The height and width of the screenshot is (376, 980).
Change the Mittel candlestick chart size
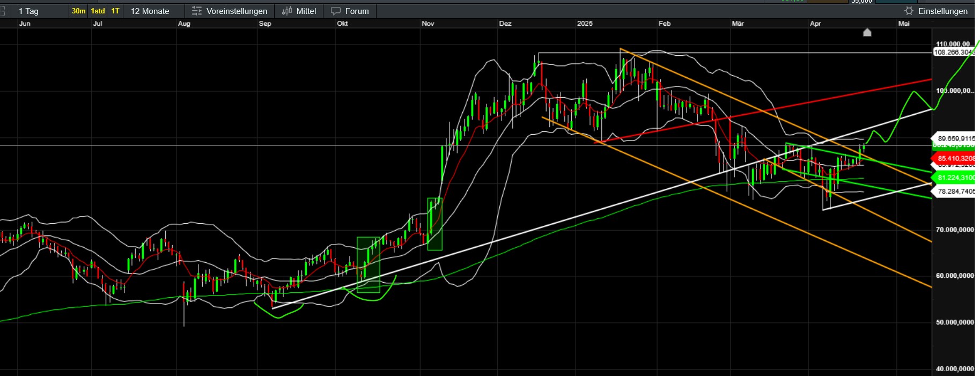tap(299, 11)
